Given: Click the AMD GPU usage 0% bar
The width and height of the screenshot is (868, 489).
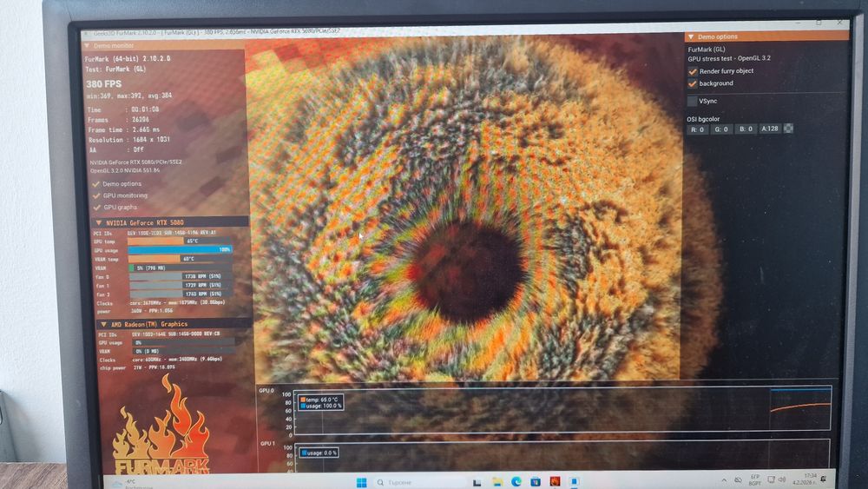Looking at the screenshot, I should 183,343.
